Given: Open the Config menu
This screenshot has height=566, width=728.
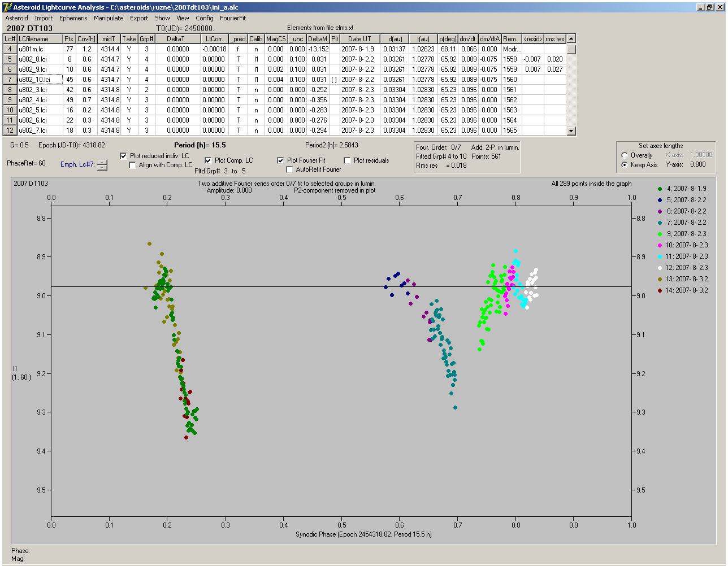Looking at the screenshot, I should point(205,18).
